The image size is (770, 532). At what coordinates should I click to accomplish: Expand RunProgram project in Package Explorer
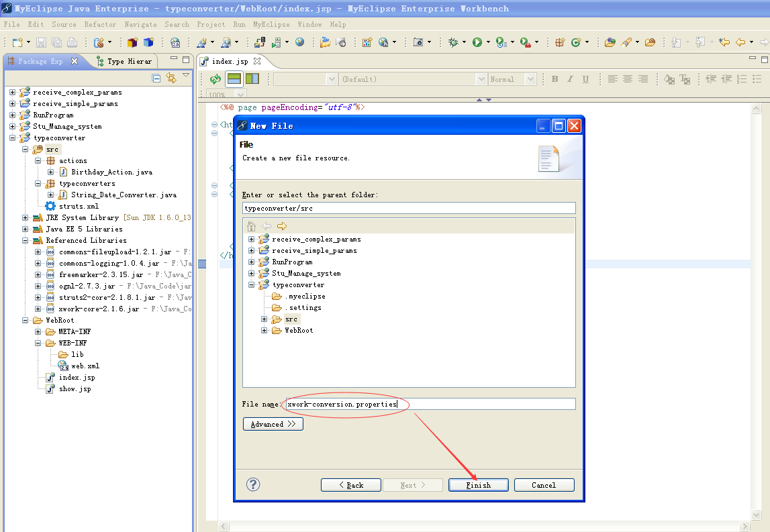(x=12, y=115)
